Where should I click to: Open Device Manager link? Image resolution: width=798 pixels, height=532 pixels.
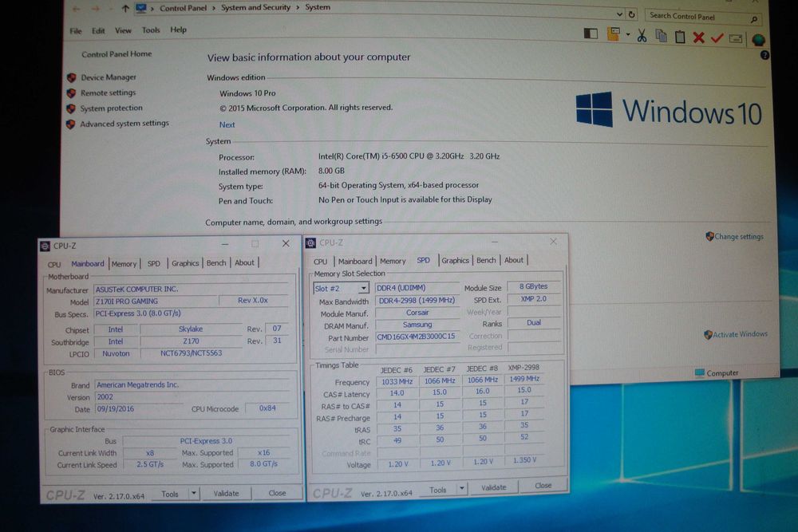click(109, 77)
